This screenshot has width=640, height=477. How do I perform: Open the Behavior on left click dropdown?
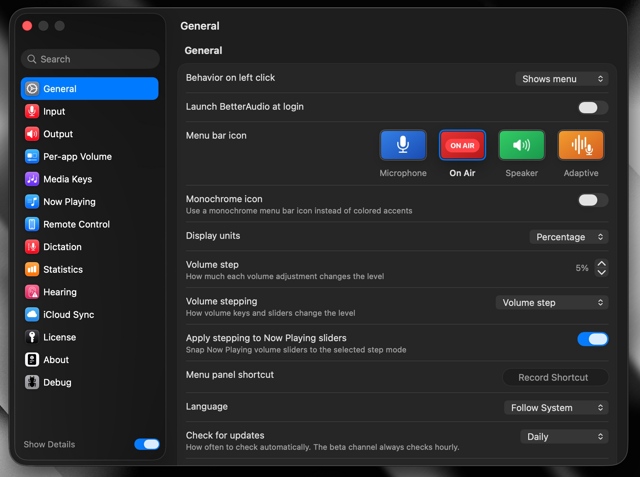point(562,79)
